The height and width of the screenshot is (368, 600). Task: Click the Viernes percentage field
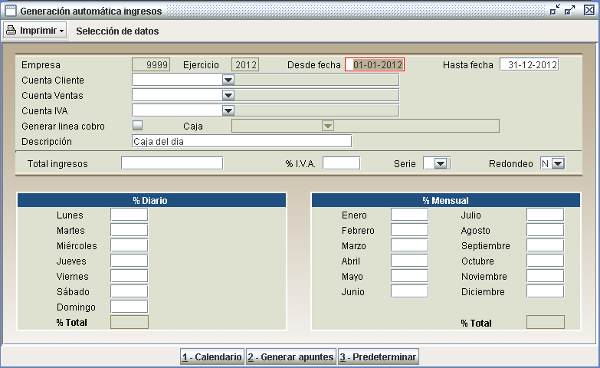pyautogui.click(x=129, y=276)
